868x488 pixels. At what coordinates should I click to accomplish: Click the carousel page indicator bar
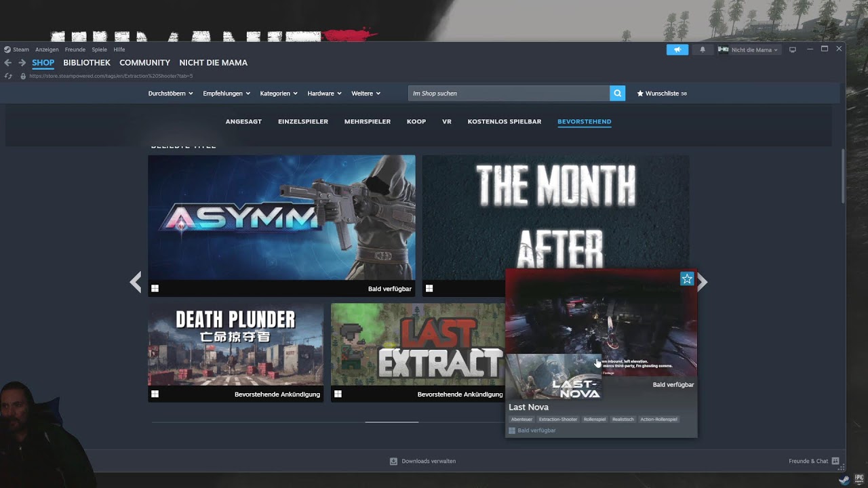pos(392,422)
